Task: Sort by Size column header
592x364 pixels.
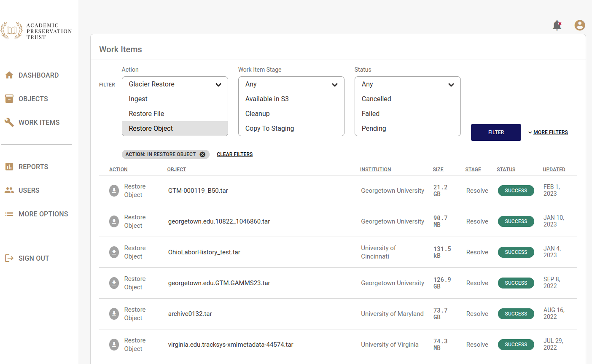Action: click(x=438, y=170)
